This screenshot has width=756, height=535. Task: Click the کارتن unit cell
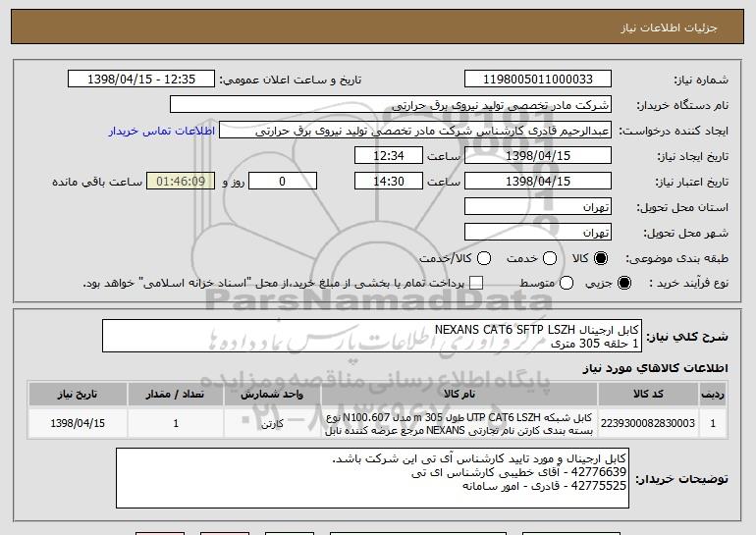tap(272, 423)
